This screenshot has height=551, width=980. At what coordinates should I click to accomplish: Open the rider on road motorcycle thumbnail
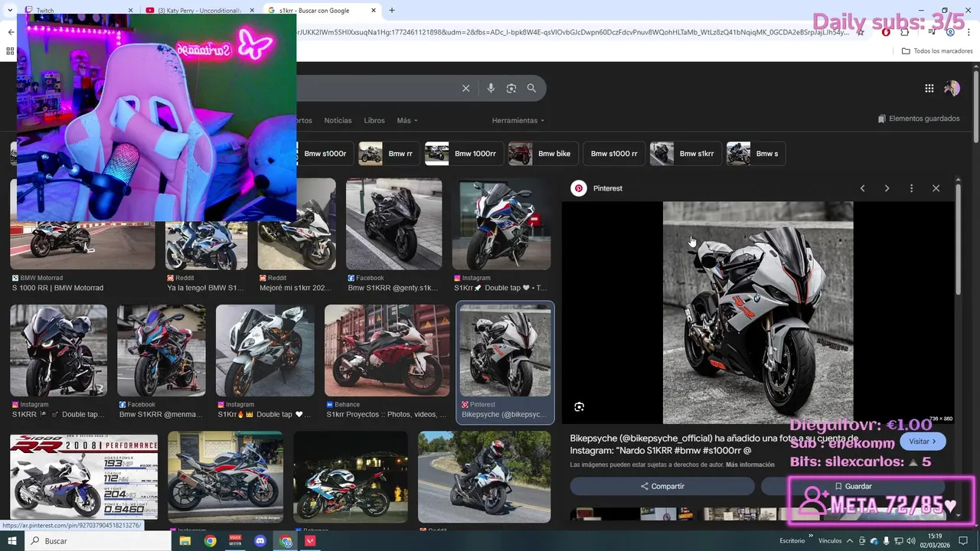click(x=484, y=478)
